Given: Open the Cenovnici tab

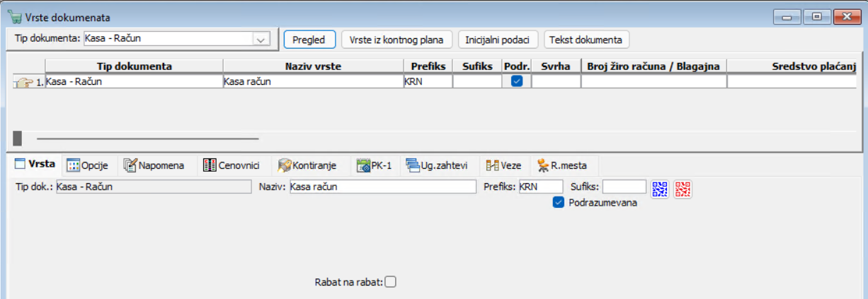Looking at the screenshot, I should click(232, 165).
